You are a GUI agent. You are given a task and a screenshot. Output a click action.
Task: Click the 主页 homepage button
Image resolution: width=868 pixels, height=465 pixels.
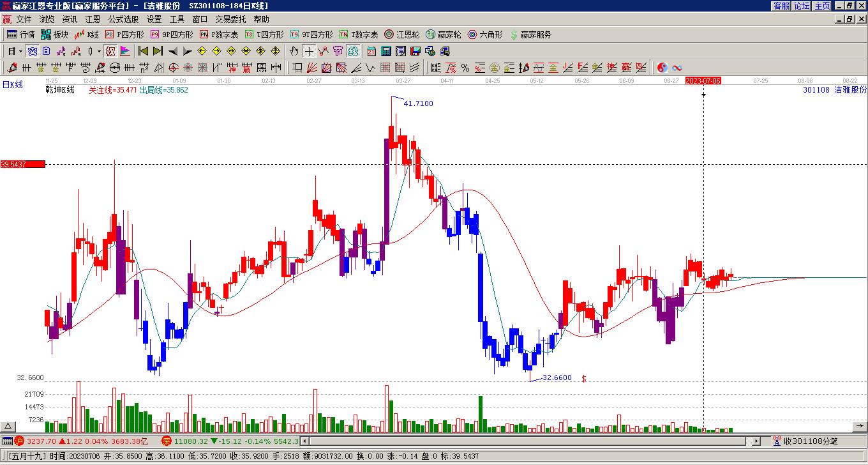point(822,6)
